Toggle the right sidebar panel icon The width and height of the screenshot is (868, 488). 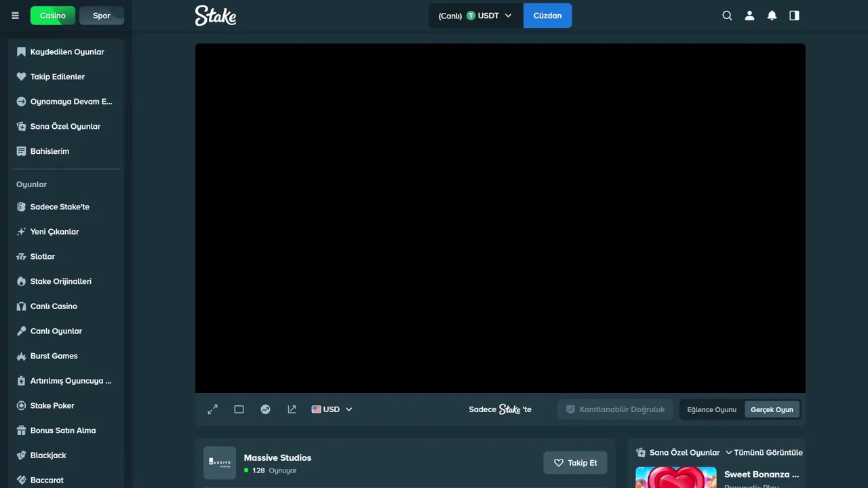click(x=794, y=16)
